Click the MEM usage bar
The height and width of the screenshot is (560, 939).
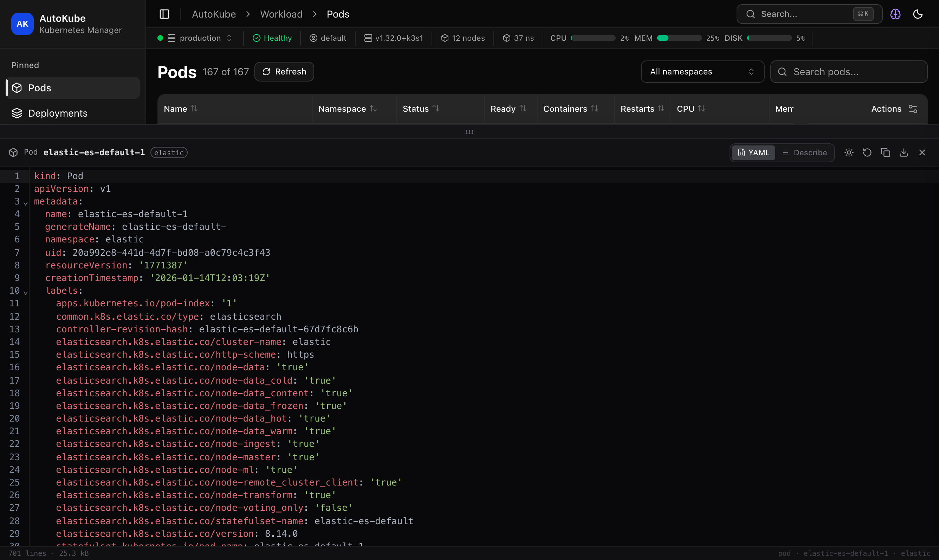coord(679,38)
